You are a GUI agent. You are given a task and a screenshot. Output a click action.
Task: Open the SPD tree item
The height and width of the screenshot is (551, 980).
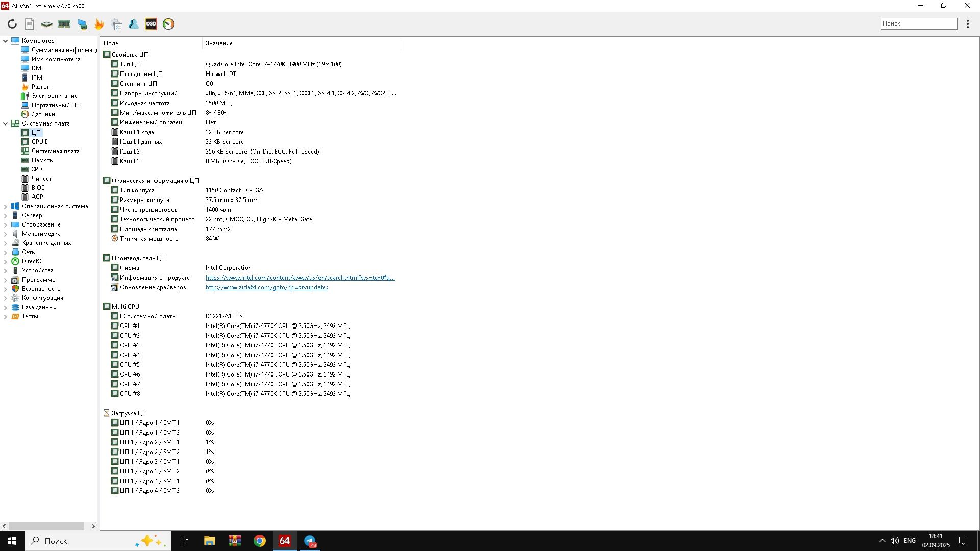pyautogui.click(x=32, y=169)
